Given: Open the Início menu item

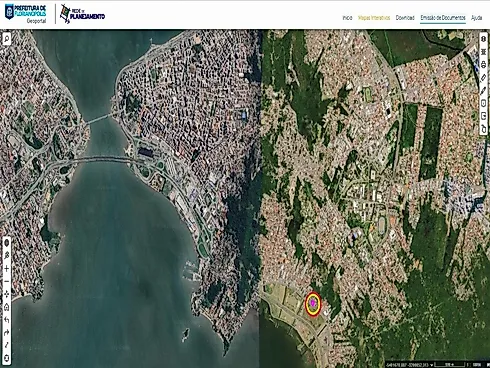Looking at the screenshot, I should tap(347, 18).
